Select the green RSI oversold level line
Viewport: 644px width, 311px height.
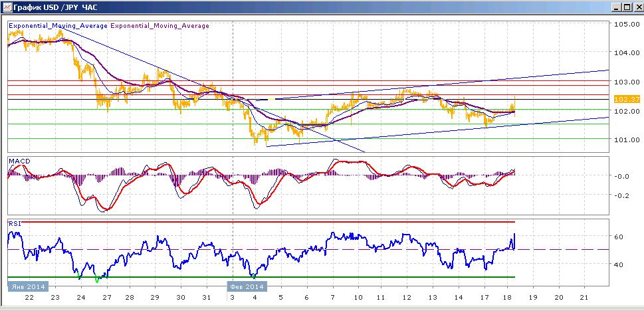click(x=261, y=277)
